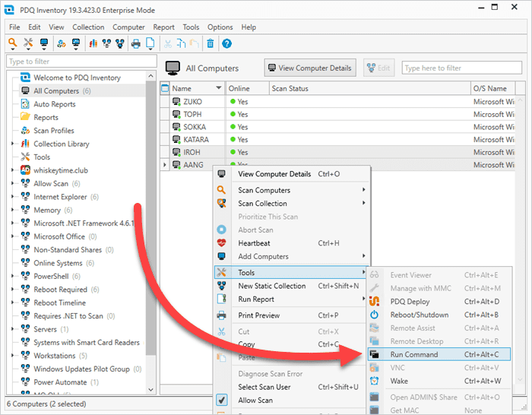Screen dimensions: 532x415
Task: Open the Tools toolbar icon with wrench
Action: click(x=28, y=43)
